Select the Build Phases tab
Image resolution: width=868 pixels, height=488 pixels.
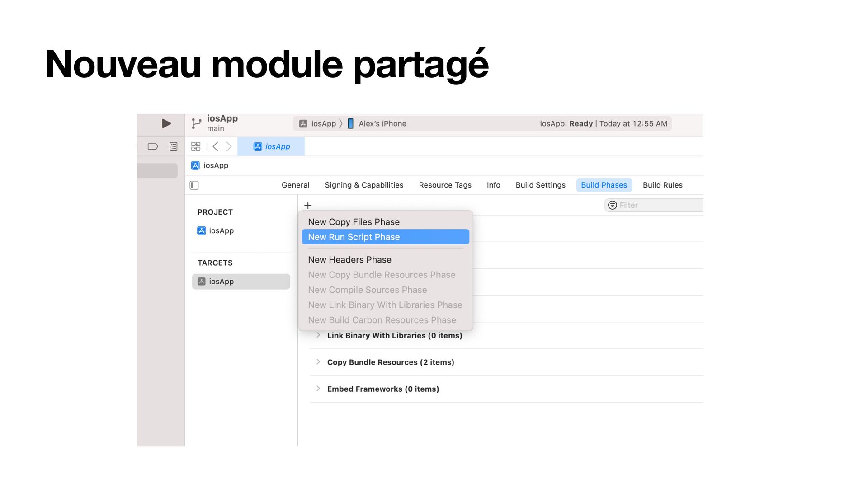[604, 185]
